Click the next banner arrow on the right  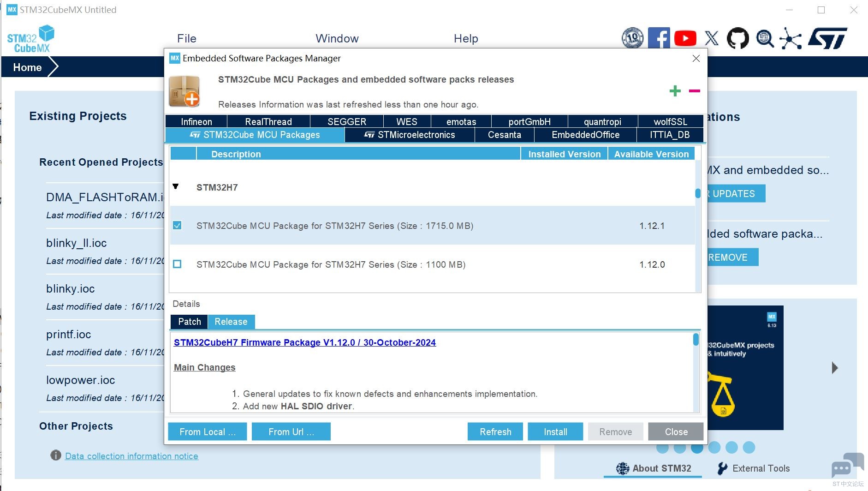pos(834,368)
